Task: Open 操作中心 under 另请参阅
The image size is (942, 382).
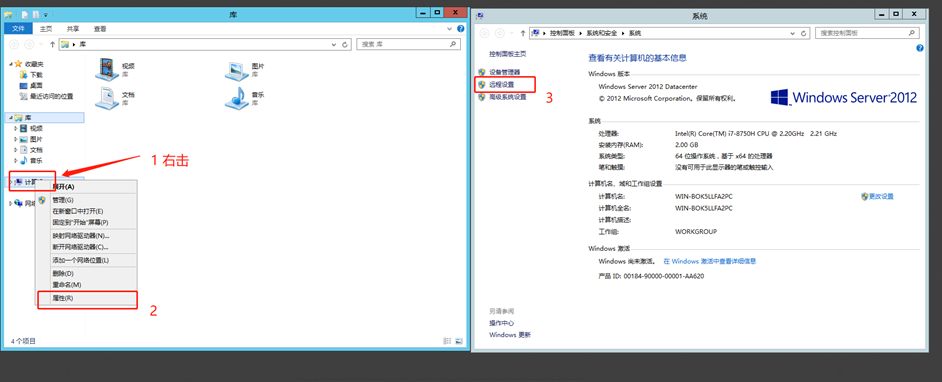Action: pyautogui.click(x=502, y=323)
